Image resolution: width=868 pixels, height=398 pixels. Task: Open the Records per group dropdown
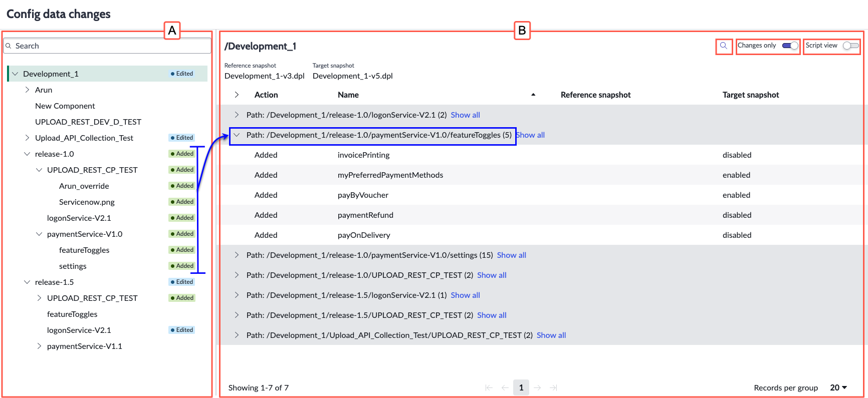838,387
